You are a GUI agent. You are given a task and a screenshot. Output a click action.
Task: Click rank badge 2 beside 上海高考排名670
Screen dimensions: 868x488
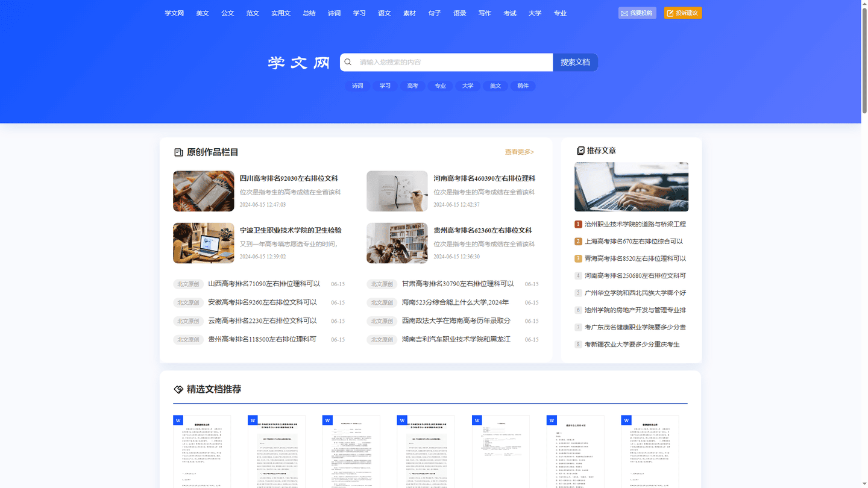pyautogui.click(x=578, y=242)
